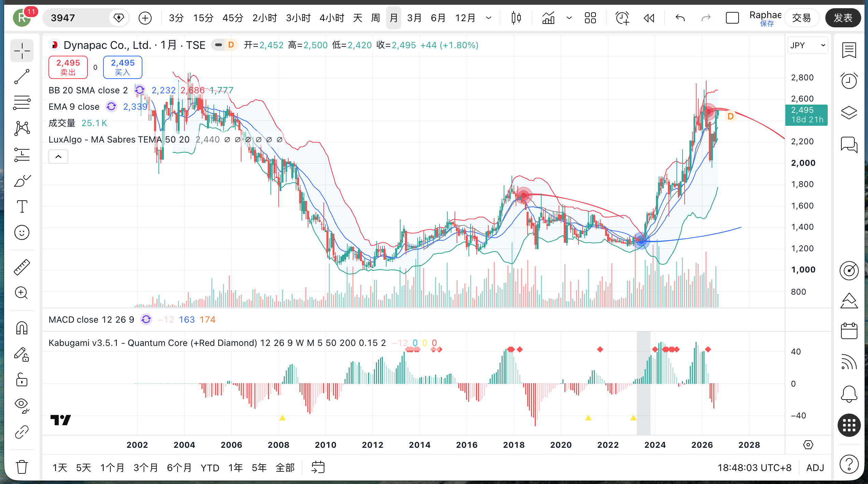Switch to the 天 daily timeframe

358,18
